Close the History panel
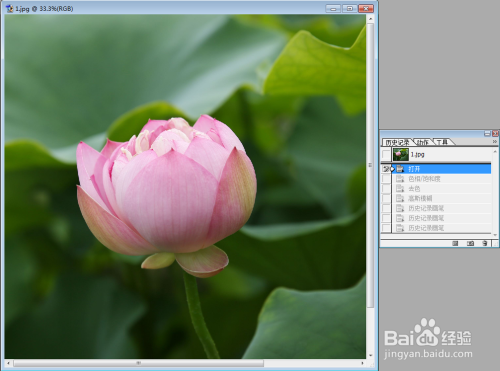 [495, 134]
